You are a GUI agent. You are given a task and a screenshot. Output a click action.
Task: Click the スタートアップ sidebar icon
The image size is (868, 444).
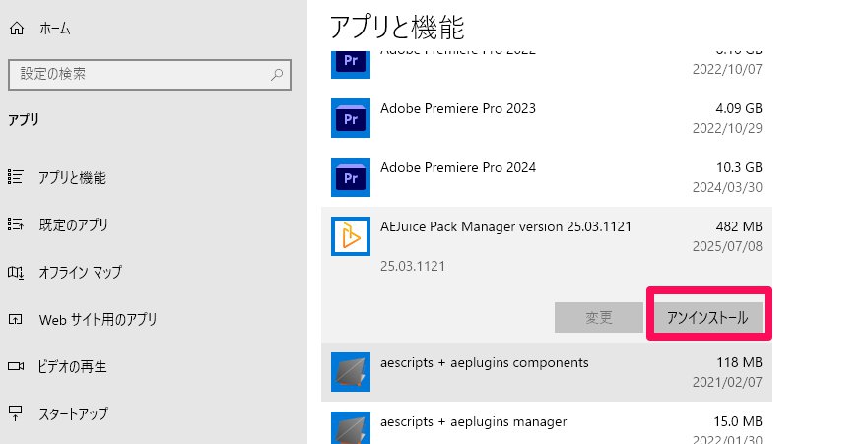[16, 413]
